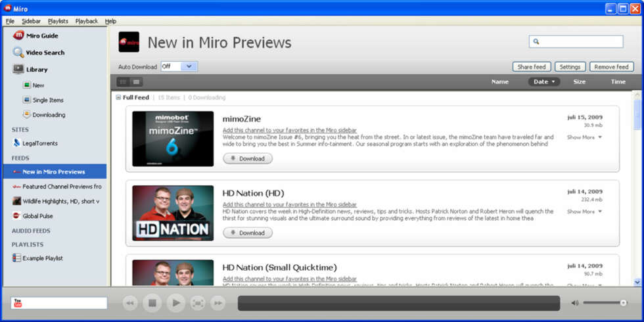Switch to compact list view icon
644x322 pixels.
[x=137, y=81]
